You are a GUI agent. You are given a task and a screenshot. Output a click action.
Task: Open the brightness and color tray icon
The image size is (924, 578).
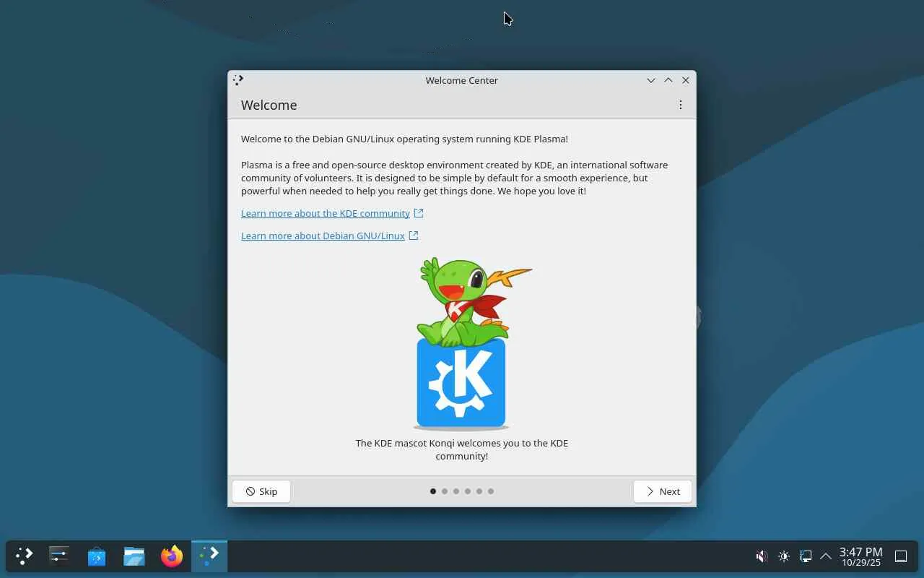[784, 556]
